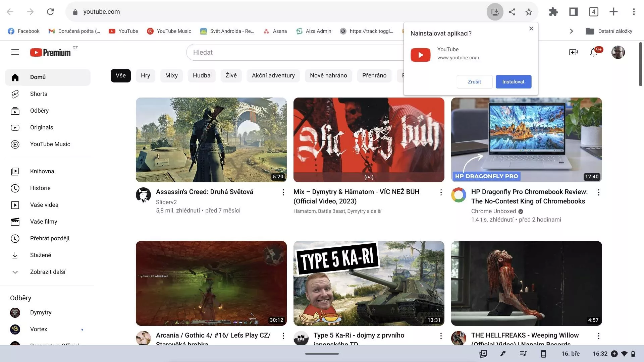
Task: Open Shorts in sidebar
Action: (48, 94)
